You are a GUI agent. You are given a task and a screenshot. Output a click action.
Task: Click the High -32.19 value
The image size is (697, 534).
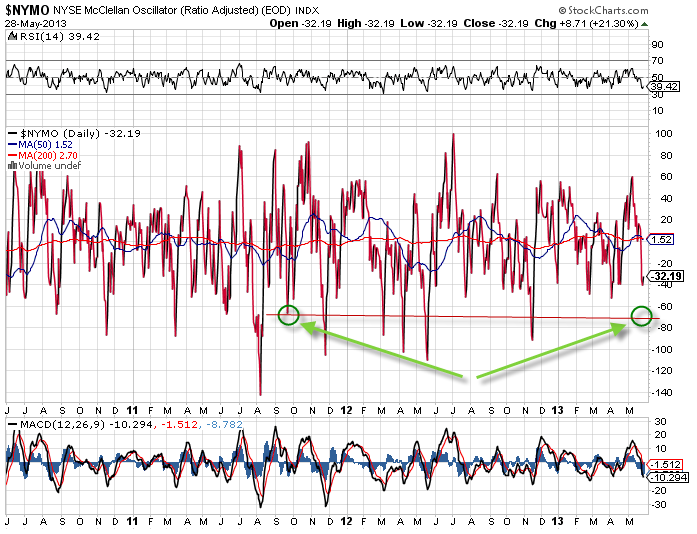point(366,24)
